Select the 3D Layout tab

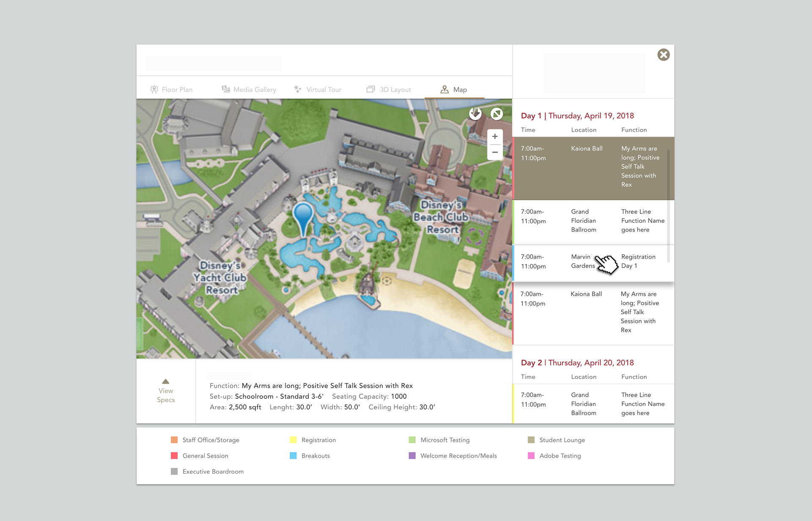pos(389,90)
